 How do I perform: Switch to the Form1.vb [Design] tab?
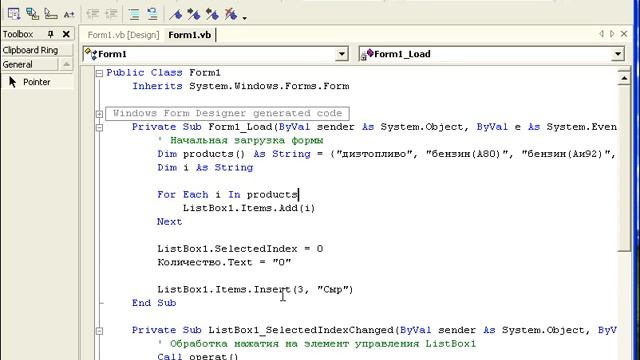pyautogui.click(x=123, y=35)
